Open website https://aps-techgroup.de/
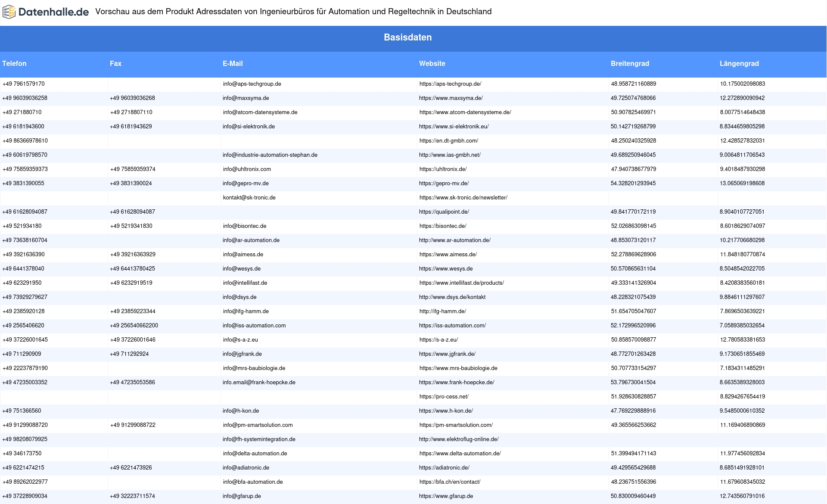Image resolution: width=827 pixels, height=504 pixels. click(x=451, y=84)
